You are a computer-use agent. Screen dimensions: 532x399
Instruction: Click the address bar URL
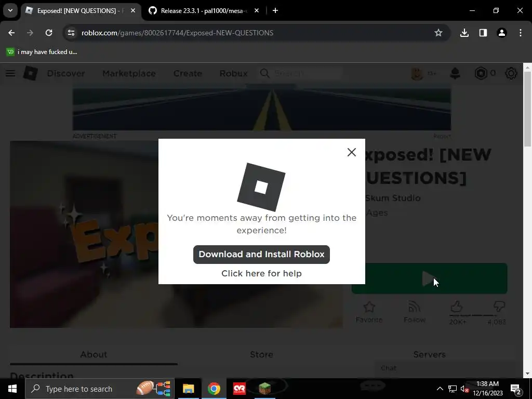(x=177, y=33)
